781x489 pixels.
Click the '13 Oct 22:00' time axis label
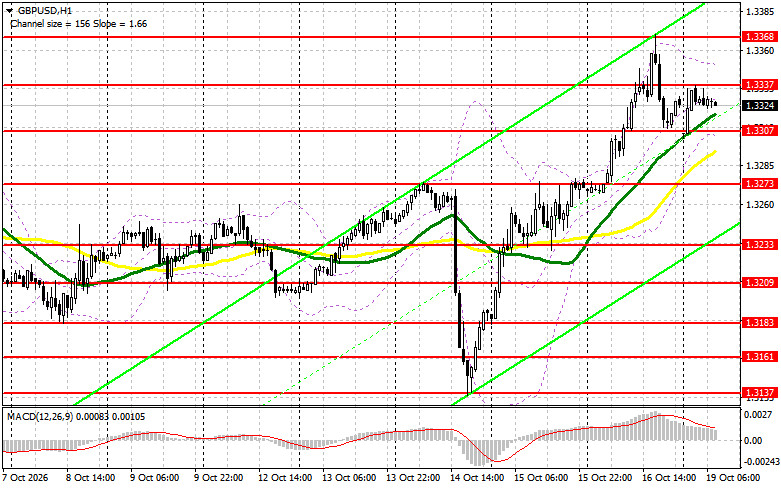[413, 478]
